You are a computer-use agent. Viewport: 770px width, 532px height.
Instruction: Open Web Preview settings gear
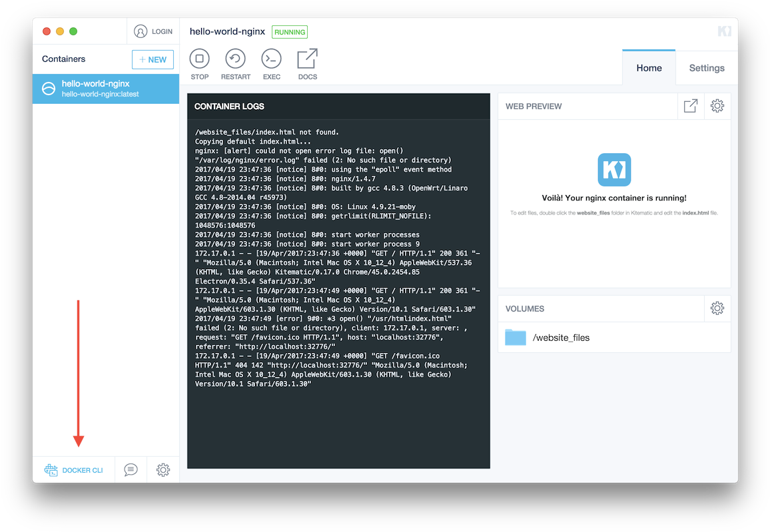[717, 106]
